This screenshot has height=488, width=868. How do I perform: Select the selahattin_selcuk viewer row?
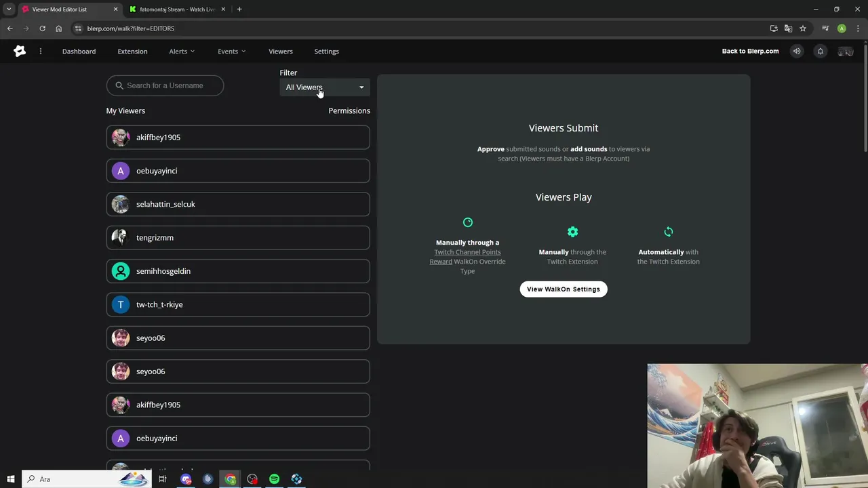tap(238, 204)
